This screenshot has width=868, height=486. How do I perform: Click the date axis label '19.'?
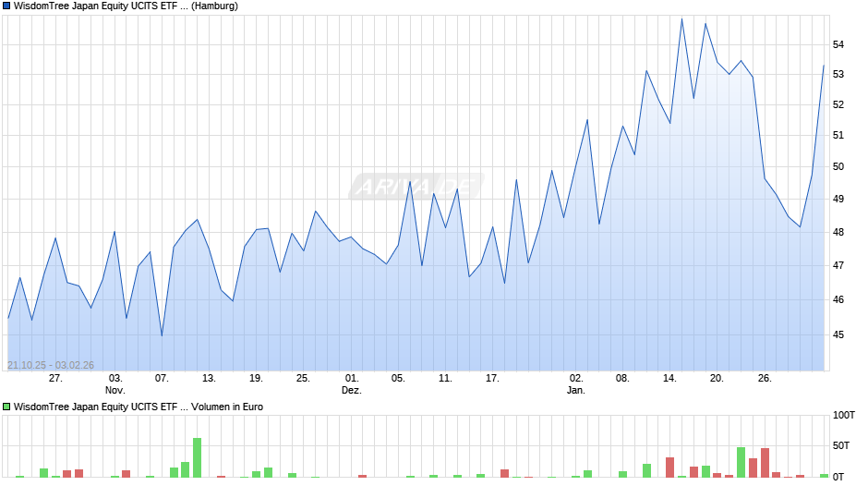[256, 379]
